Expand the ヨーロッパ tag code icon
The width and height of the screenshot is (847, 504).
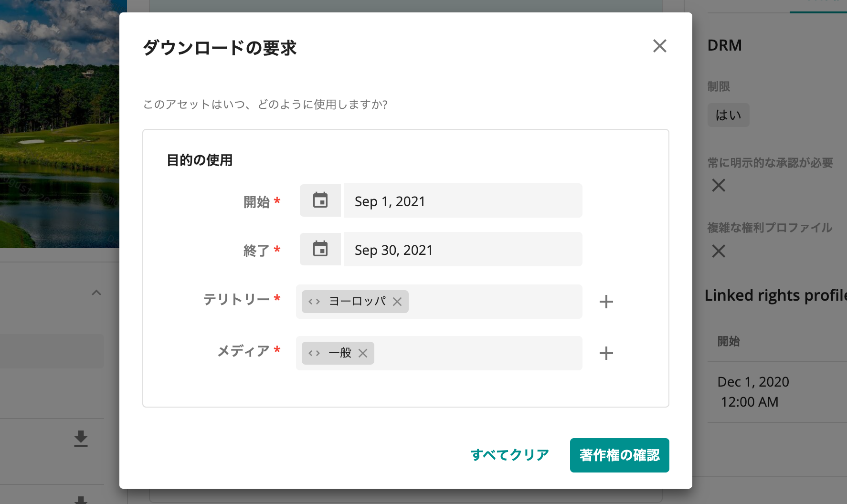pos(314,302)
